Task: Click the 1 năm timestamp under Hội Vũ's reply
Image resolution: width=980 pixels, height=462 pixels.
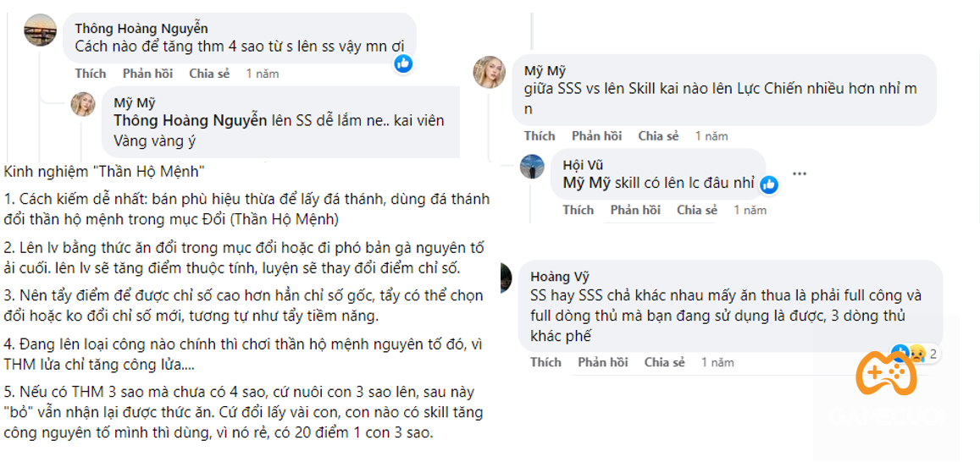Action: (x=750, y=210)
